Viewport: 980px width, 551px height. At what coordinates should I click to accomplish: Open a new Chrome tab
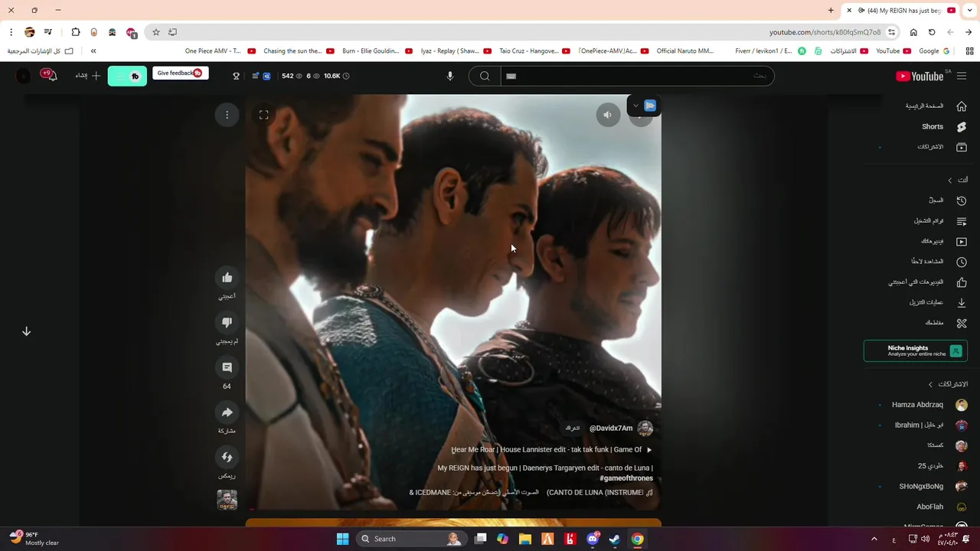[x=831, y=11]
